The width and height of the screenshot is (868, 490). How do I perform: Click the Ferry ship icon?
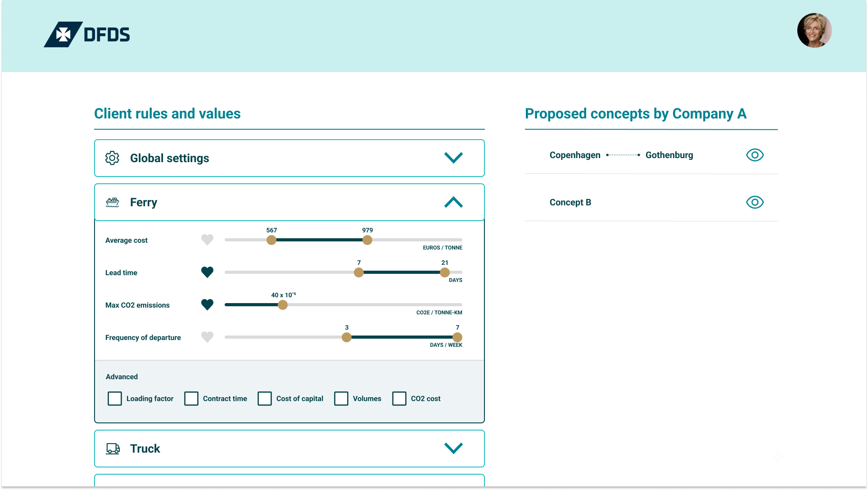pyautogui.click(x=113, y=202)
